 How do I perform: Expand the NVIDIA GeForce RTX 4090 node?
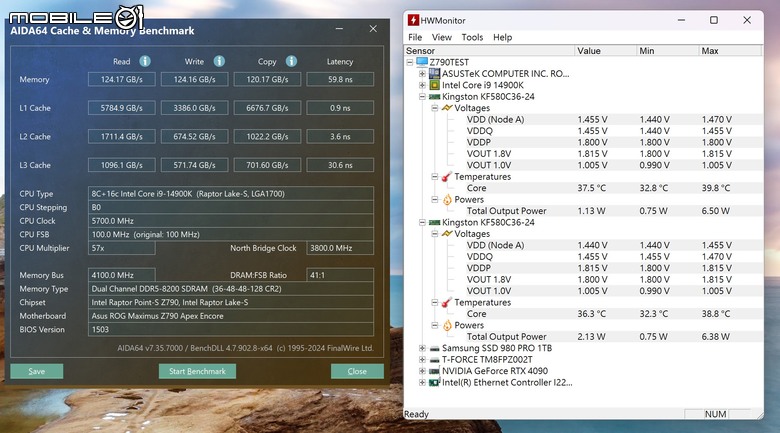pyautogui.click(x=422, y=371)
